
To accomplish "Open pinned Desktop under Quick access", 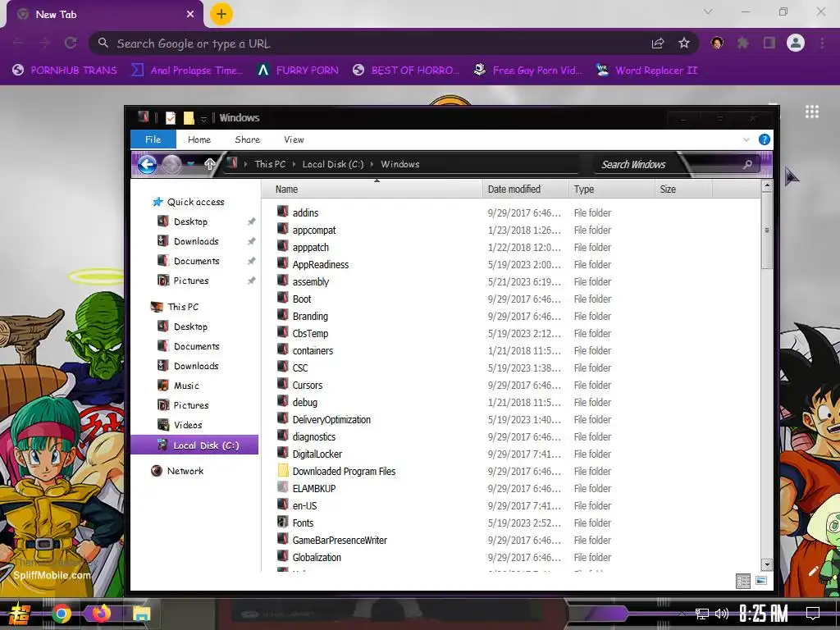I will point(190,221).
